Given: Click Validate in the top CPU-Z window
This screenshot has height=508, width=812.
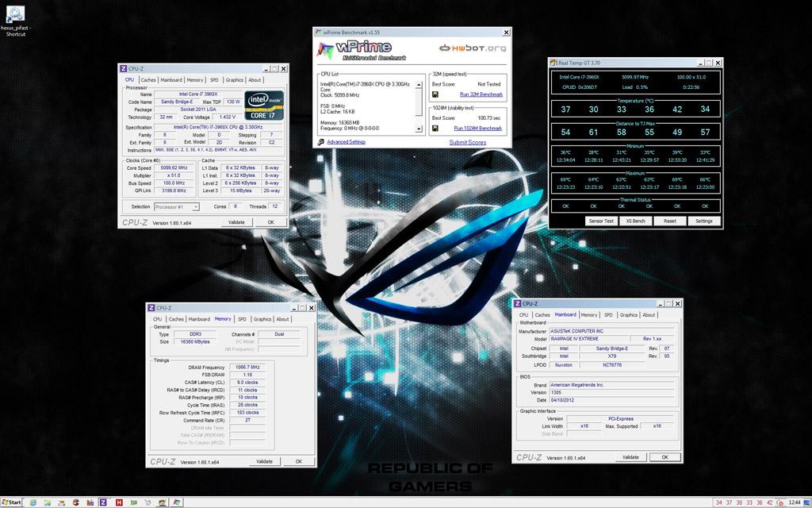Looking at the screenshot, I should click(236, 222).
